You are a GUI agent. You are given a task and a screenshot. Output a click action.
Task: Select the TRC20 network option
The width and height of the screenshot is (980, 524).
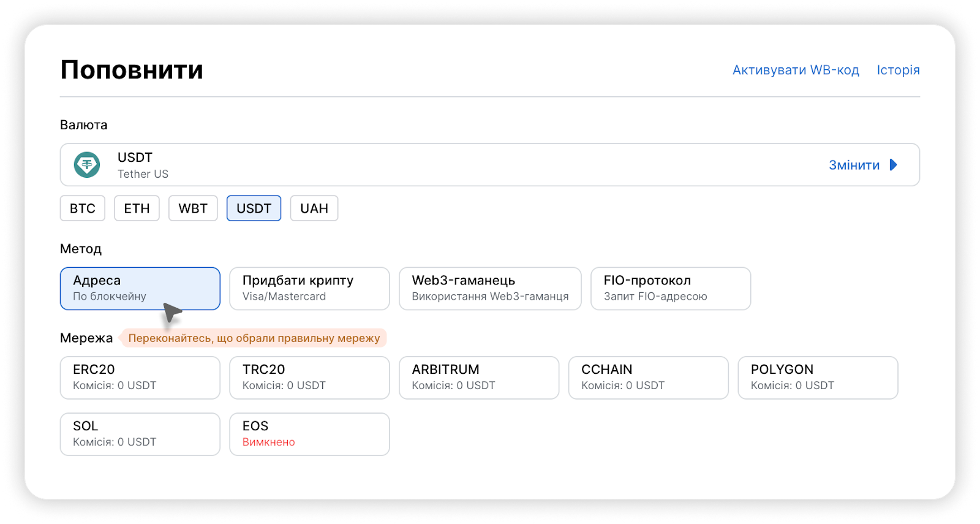tap(309, 378)
